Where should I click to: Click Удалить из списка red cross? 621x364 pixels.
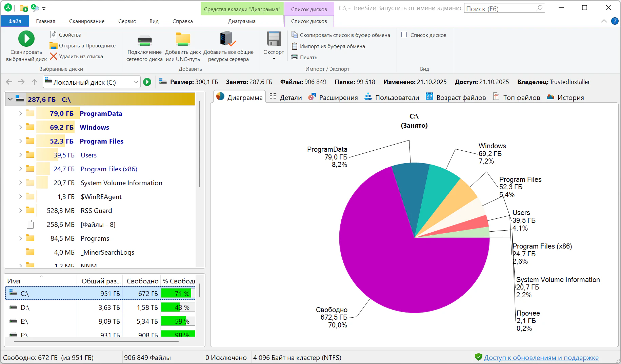coord(53,56)
